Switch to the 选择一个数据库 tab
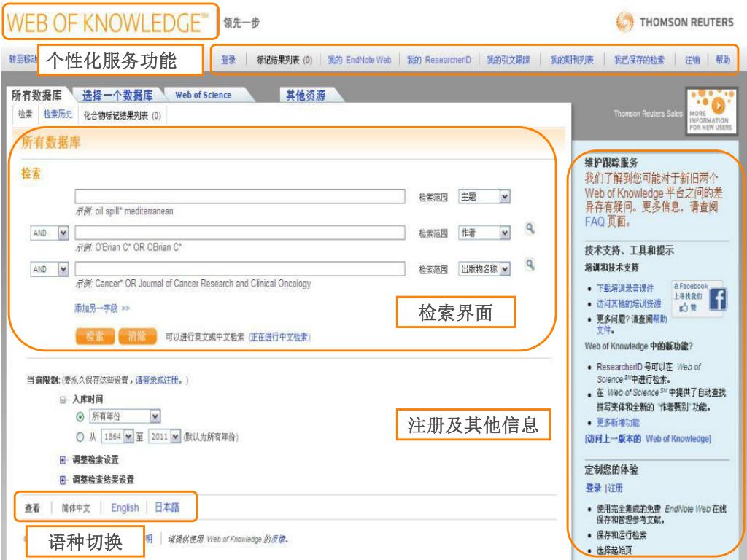 coord(117,96)
